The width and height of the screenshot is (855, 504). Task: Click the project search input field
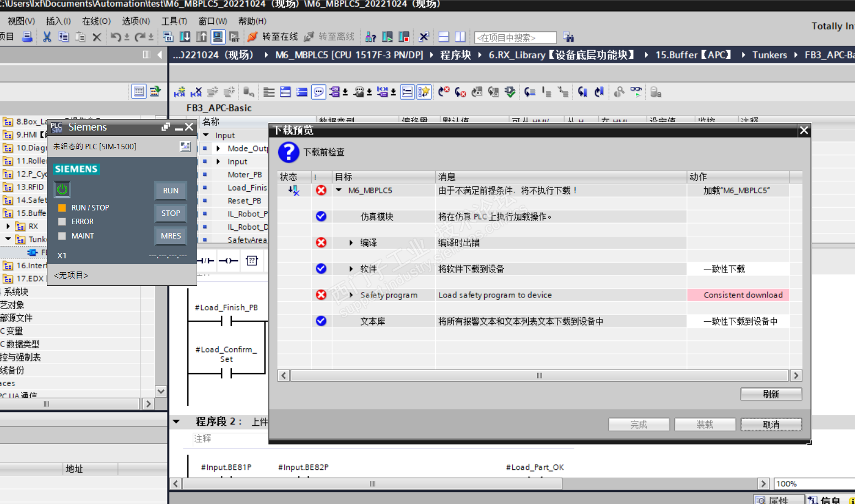coord(515,37)
